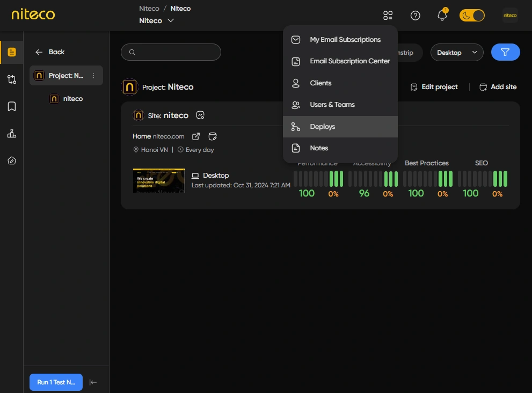This screenshot has width=532, height=393.
Task: Click Edit project
Action: pyautogui.click(x=434, y=87)
